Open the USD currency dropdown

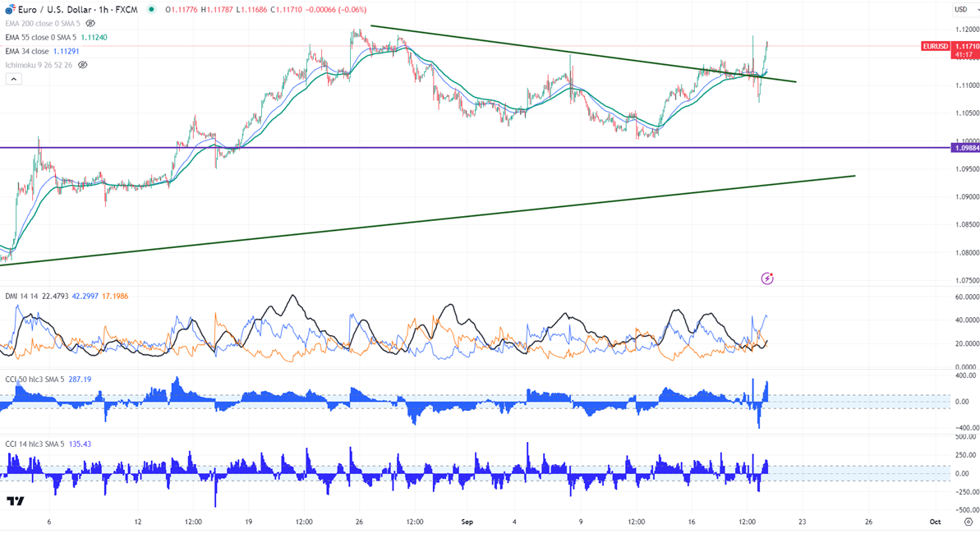point(966,9)
